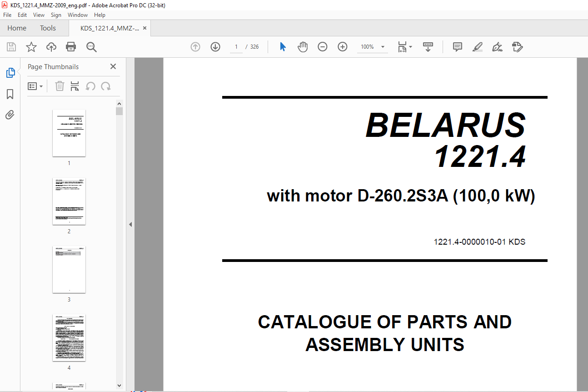Click the BELARUS title text
This screenshot has height=392, width=588.
[x=446, y=125]
